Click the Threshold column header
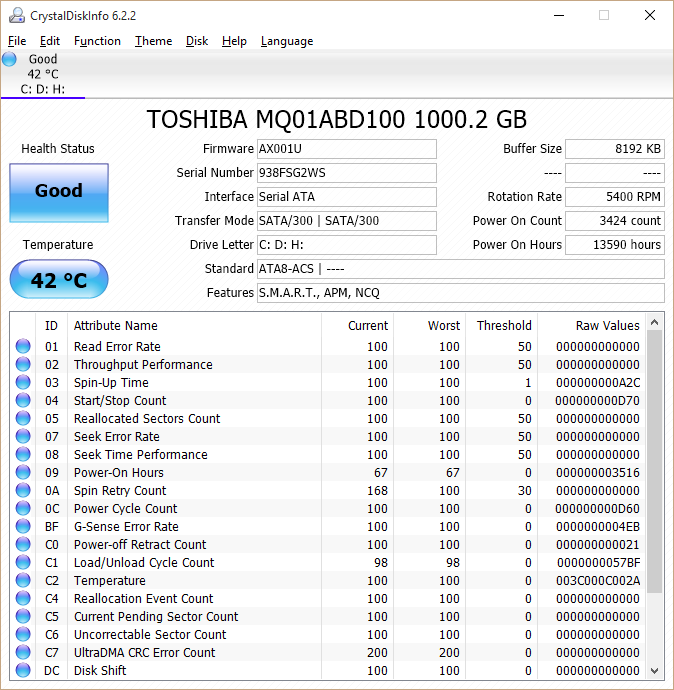Screen dimensions: 674x690 click(x=502, y=325)
